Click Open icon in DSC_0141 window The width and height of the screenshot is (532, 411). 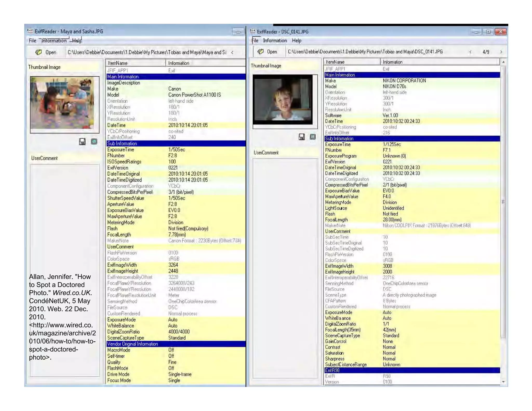click(x=261, y=52)
